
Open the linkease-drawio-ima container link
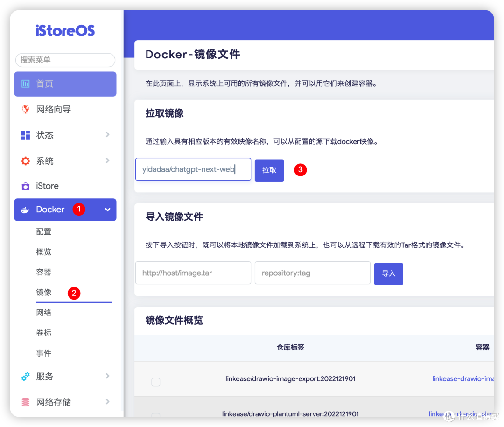[x=463, y=379]
